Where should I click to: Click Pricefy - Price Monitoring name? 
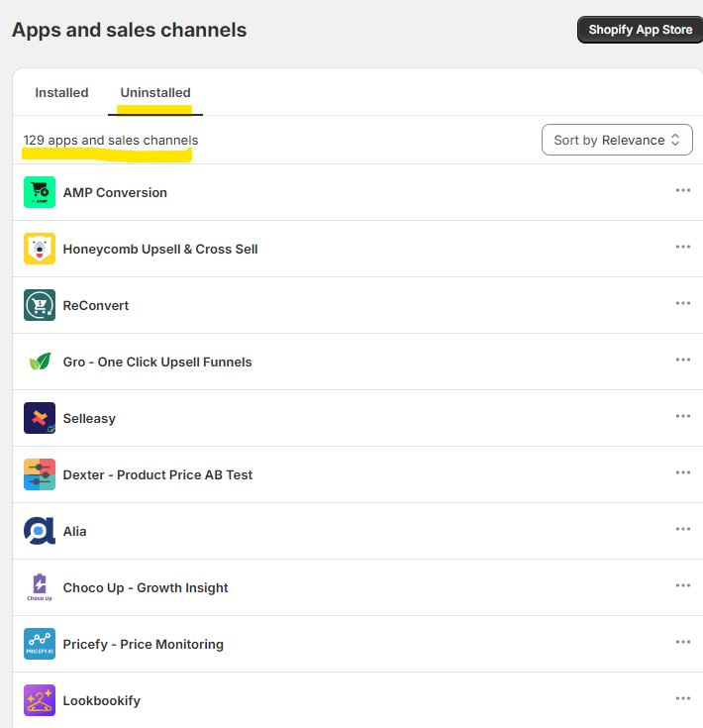pos(144,645)
